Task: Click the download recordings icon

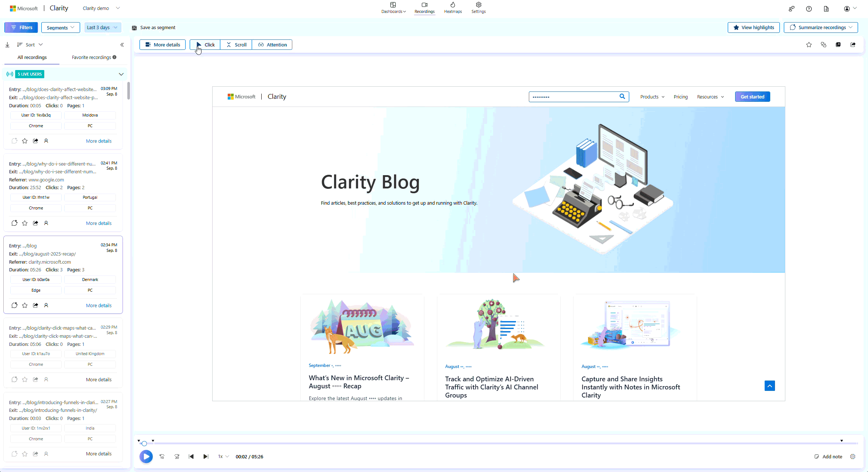Action: coord(7,45)
